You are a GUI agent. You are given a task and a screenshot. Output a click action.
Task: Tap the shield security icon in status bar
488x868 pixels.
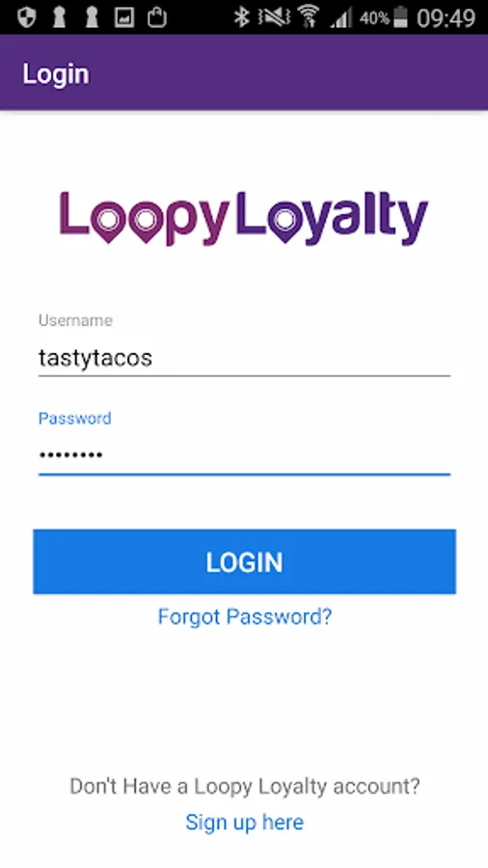(x=26, y=17)
